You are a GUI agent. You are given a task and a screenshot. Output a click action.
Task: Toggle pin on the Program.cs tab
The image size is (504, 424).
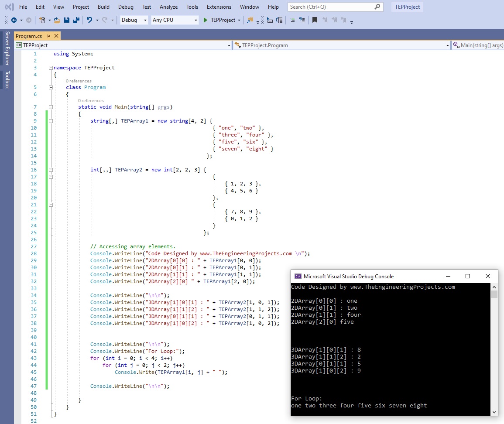tap(48, 36)
